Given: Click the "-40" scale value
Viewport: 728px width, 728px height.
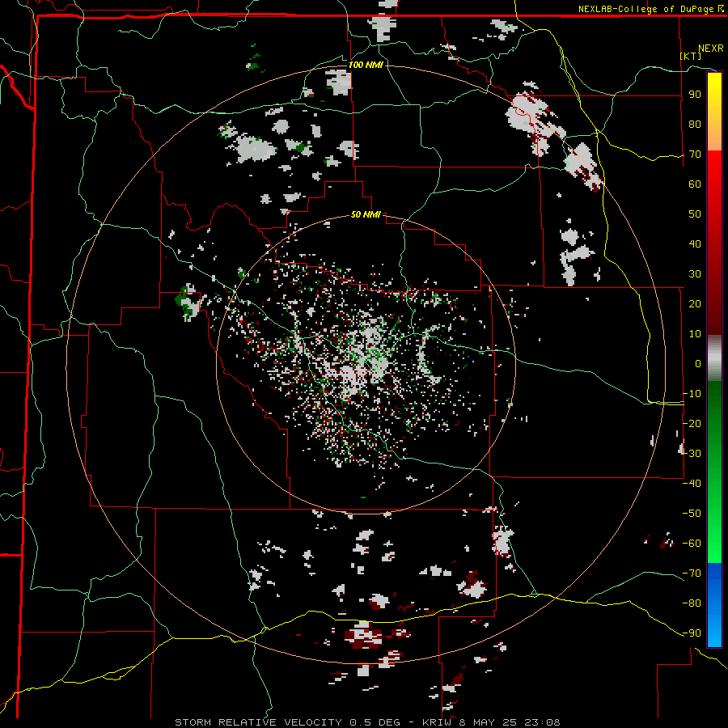Looking at the screenshot, I should coord(692,484).
